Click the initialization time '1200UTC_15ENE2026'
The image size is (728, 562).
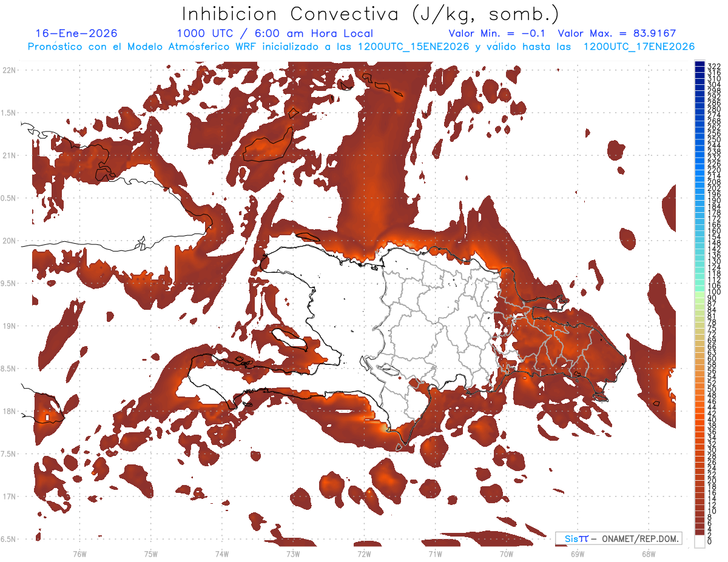[413, 47]
